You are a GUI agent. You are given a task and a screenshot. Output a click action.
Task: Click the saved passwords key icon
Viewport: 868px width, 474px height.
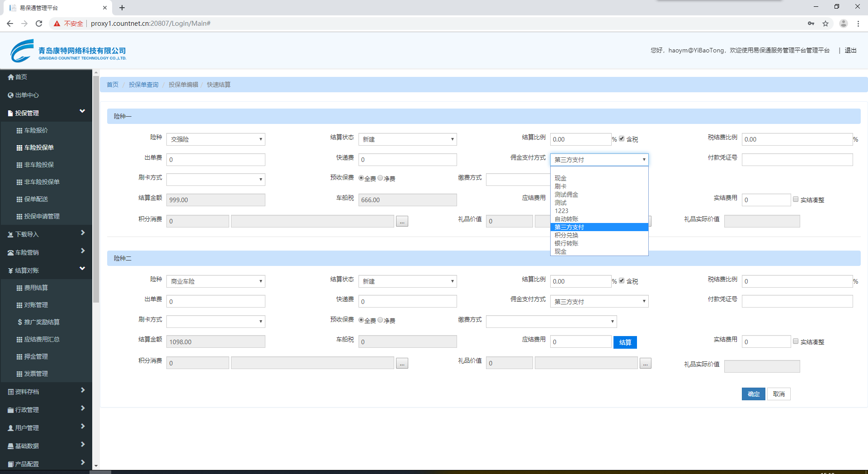point(811,24)
